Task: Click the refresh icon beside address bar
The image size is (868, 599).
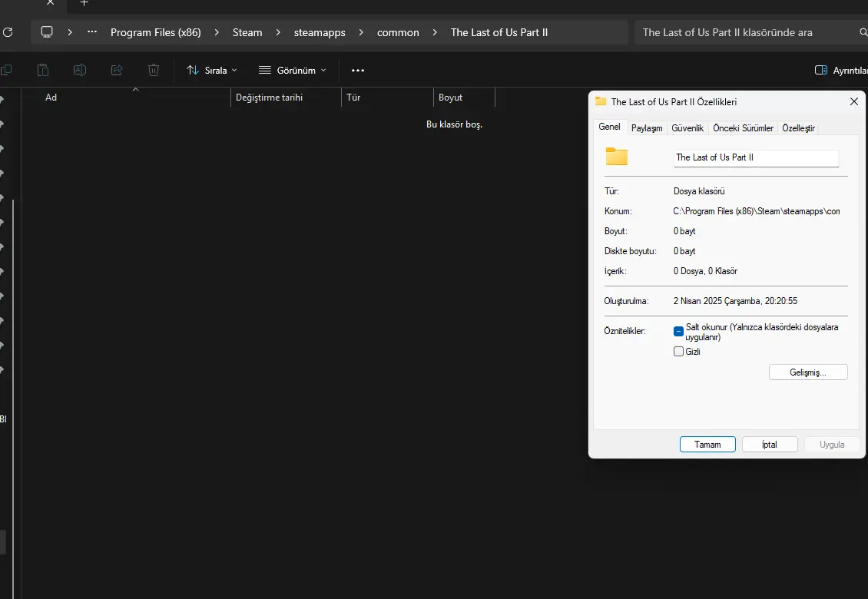Action: tap(8, 32)
